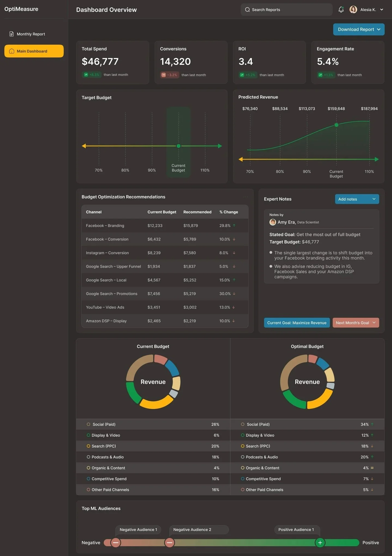Click up arrow in Facebook – Branding row
392x556 pixels.
234,225
